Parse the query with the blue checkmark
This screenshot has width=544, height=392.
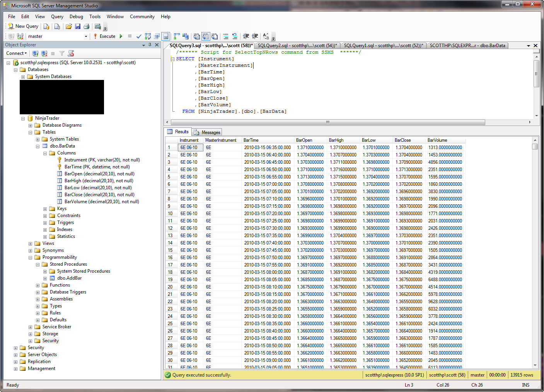tap(139, 36)
